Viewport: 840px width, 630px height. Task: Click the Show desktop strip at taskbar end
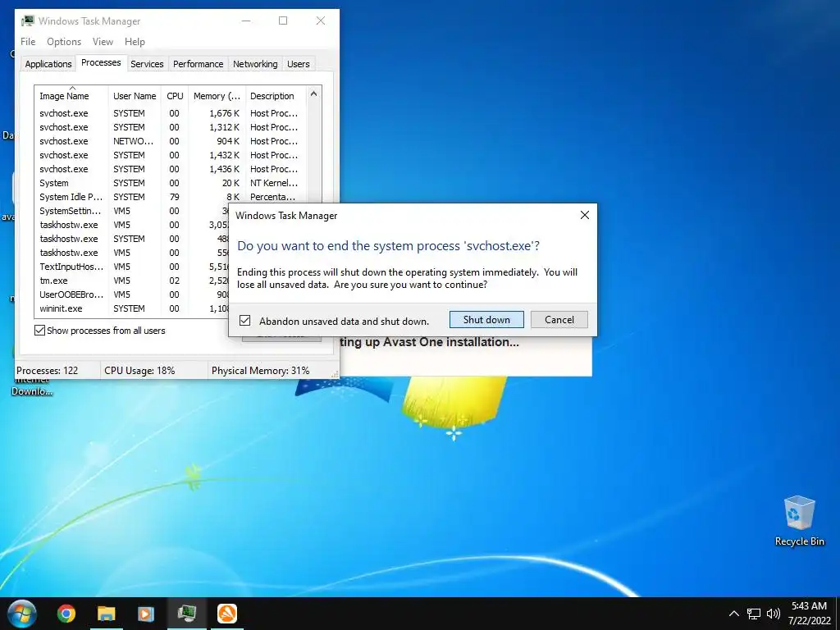[838, 614]
